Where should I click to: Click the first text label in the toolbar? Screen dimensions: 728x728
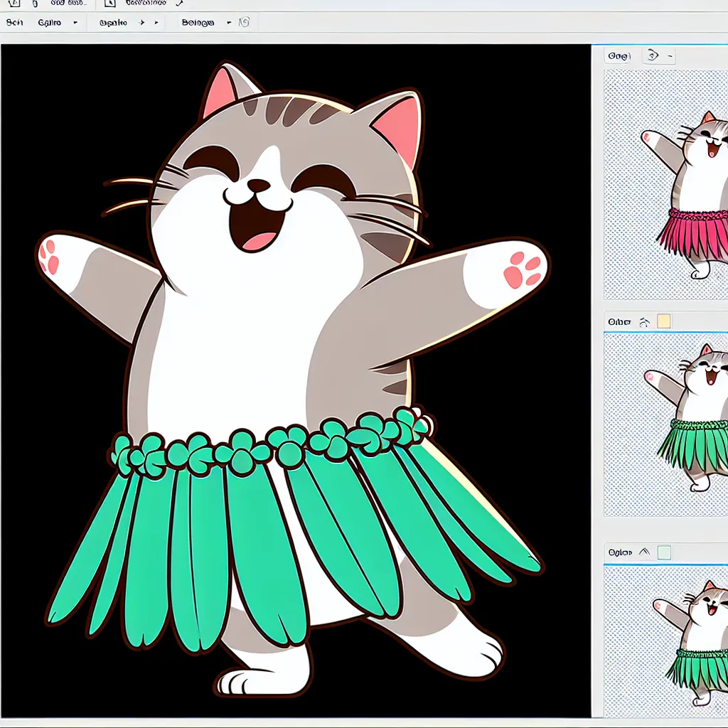pyautogui.click(x=14, y=23)
